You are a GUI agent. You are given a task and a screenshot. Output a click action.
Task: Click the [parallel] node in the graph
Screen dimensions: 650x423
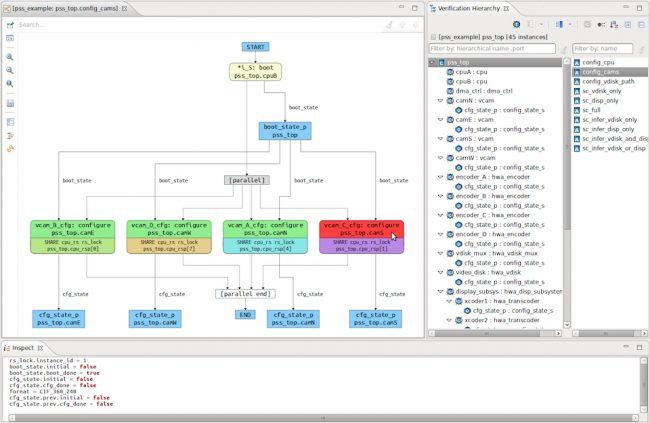[x=247, y=180]
